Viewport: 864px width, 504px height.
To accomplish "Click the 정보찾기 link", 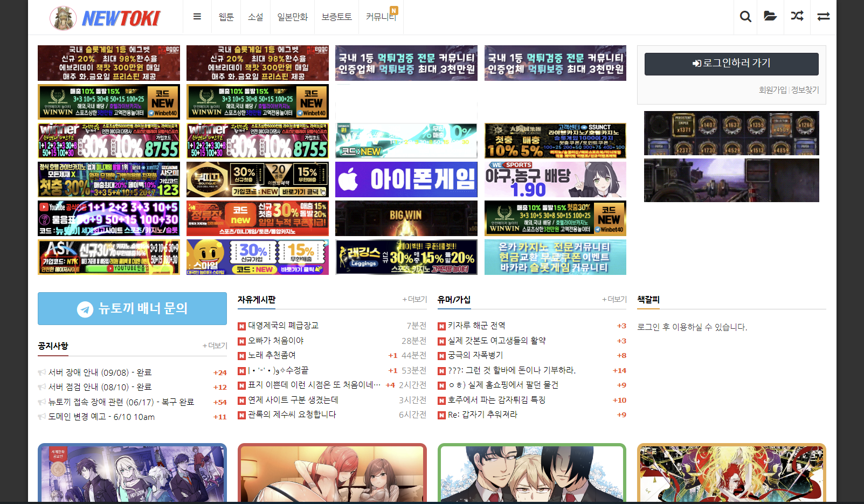I will (x=805, y=90).
